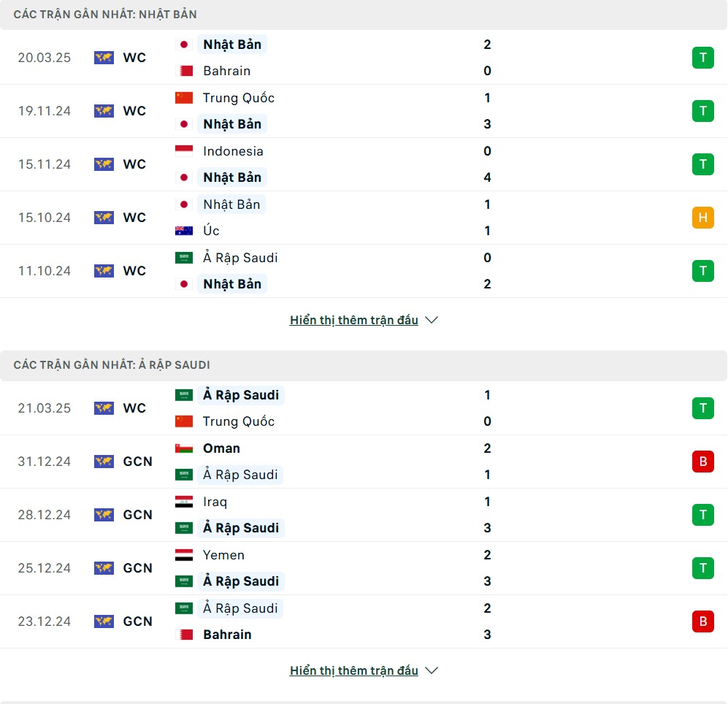The height and width of the screenshot is (704, 728).
Task: Click the Iraq flag icon
Action: [184, 502]
